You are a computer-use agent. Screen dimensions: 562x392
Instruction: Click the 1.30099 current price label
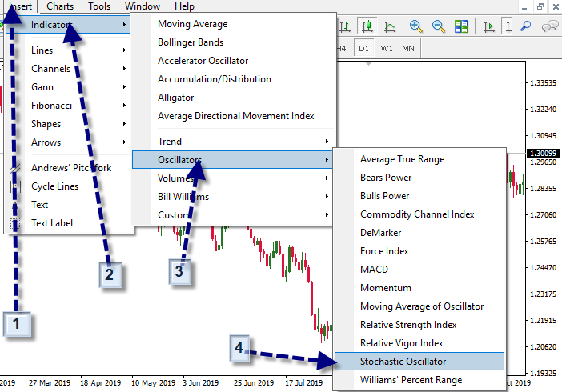pos(543,154)
